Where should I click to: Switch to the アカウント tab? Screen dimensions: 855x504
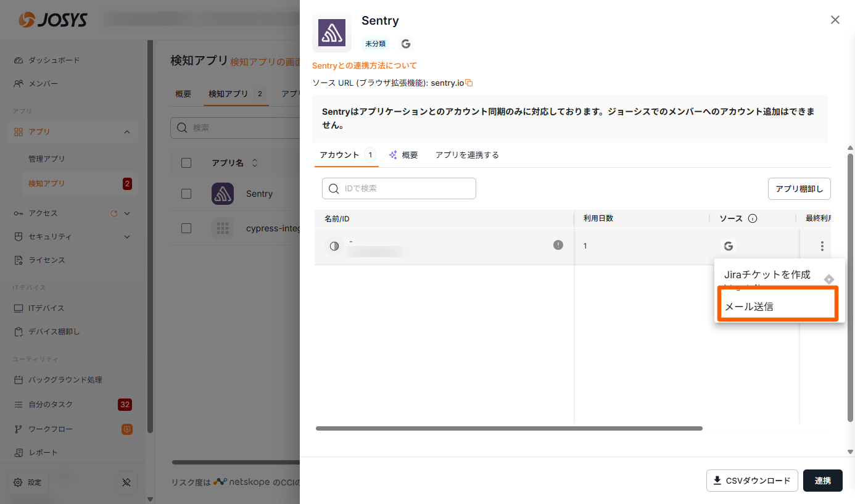point(346,155)
